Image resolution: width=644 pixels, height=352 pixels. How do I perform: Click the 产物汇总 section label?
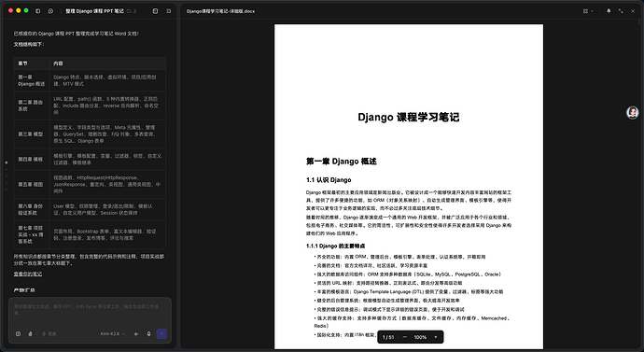tap(24, 290)
